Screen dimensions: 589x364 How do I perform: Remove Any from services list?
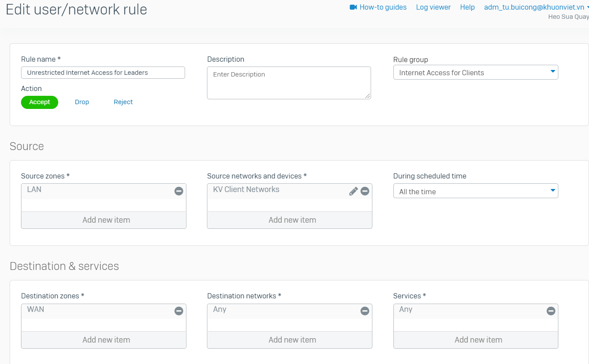pos(551,311)
